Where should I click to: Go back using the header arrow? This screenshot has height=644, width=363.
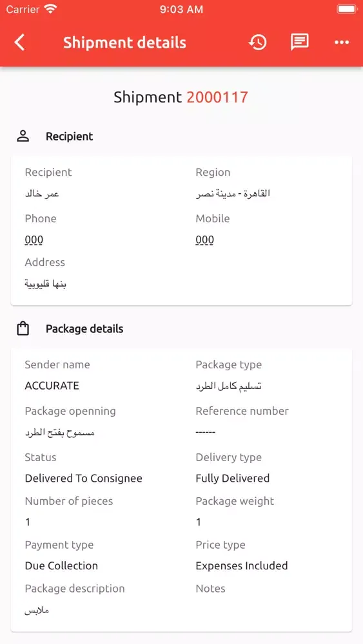pos(19,43)
